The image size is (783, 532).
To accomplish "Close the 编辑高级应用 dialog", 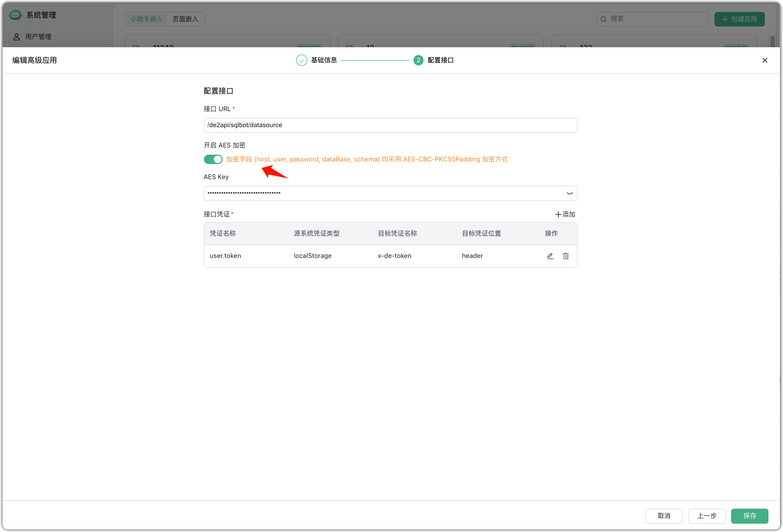I will (x=764, y=60).
